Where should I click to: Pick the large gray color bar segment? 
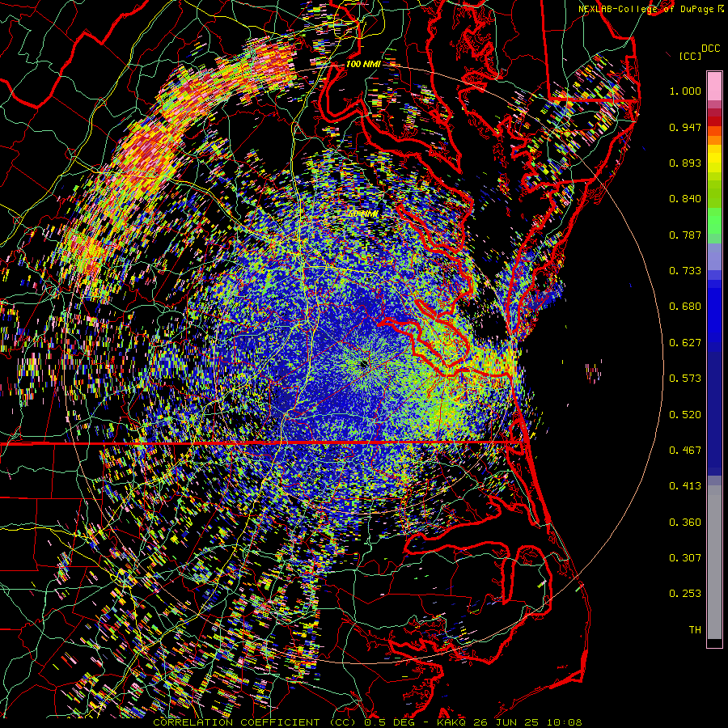click(714, 562)
